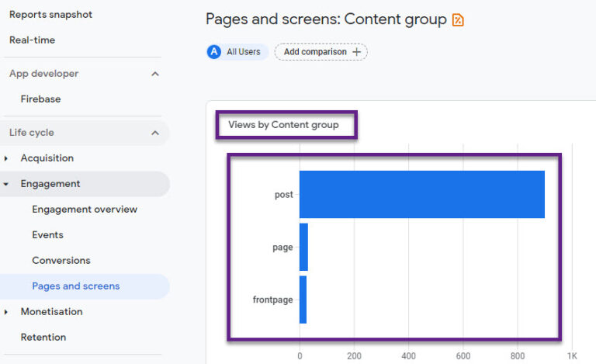Go to Engagement overview

(85, 210)
